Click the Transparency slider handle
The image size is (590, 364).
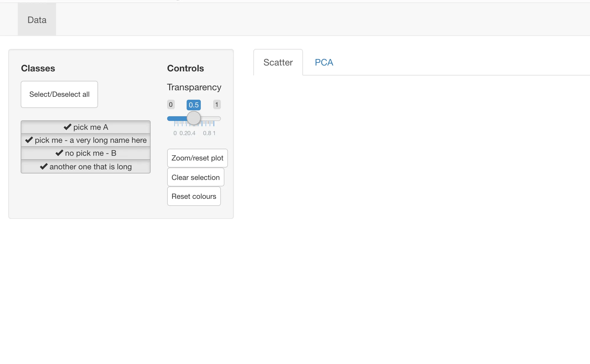click(194, 118)
